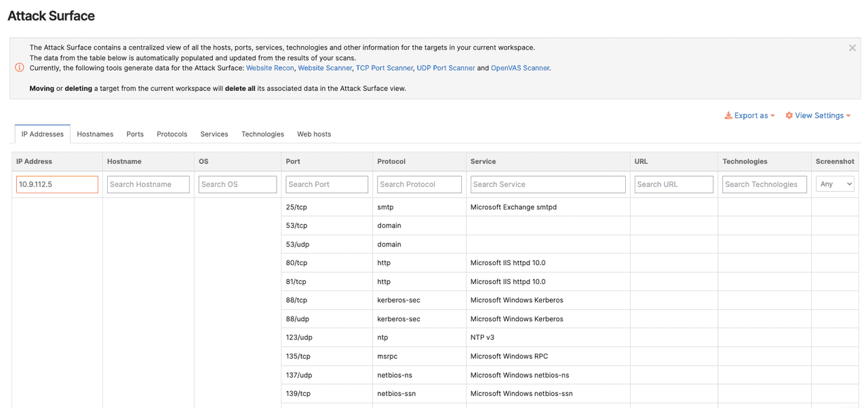
Task: Focus the IP Address filter field
Action: [x=57, y=184]
